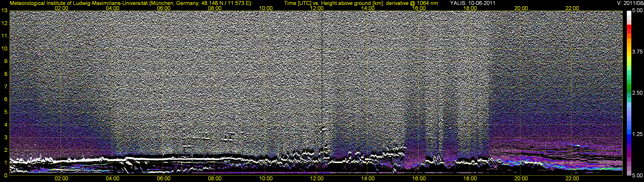Click the height axis label 10
The image size is (644, 182).
[5, 49]
